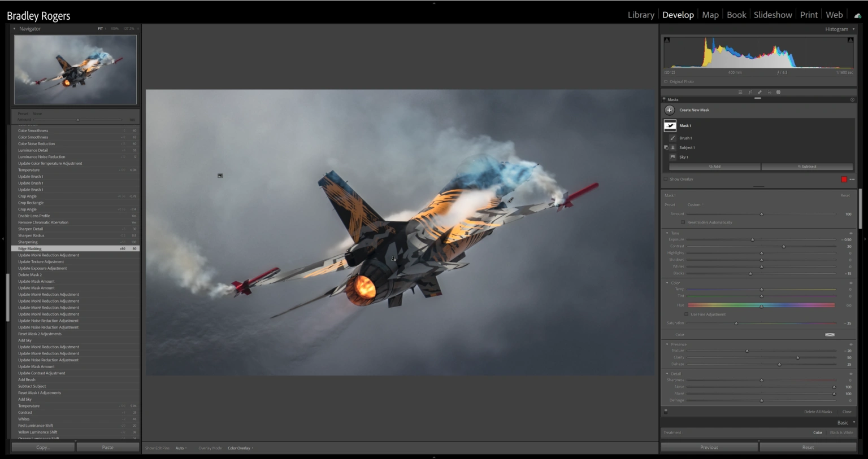Viewport: 868px width, 459px height.
Task: Go to the Print module
Action: (x=809, y=15)
